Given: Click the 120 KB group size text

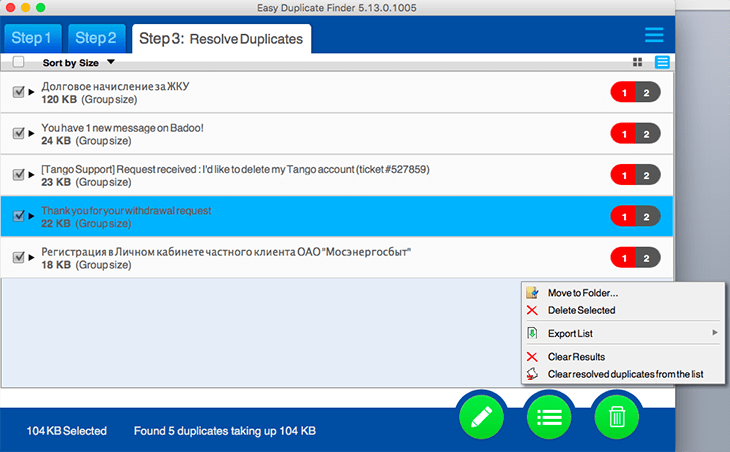Looking at the screenshot, I should coord(89,100).
